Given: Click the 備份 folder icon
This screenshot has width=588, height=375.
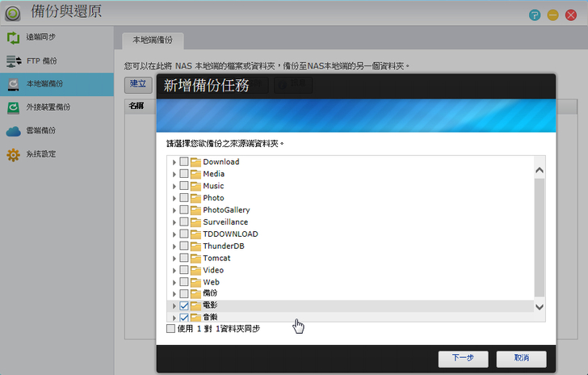Looking at the screenshot, I should pyautogui.click(x=195, y=294).
